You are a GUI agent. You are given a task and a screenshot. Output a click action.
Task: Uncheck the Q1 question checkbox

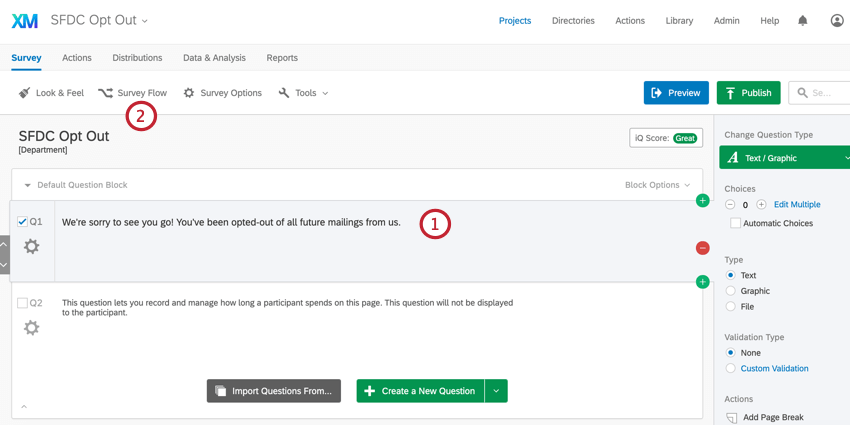(x=22, y=222)
